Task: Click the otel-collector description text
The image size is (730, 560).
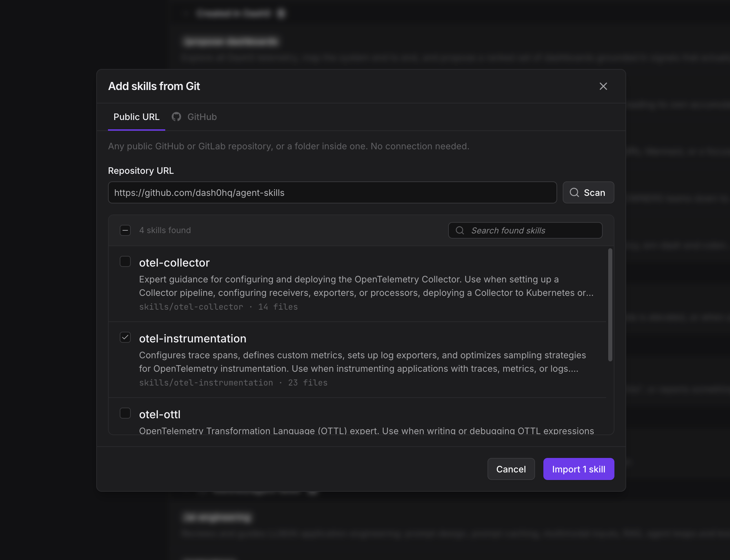Action: [366, 286]
